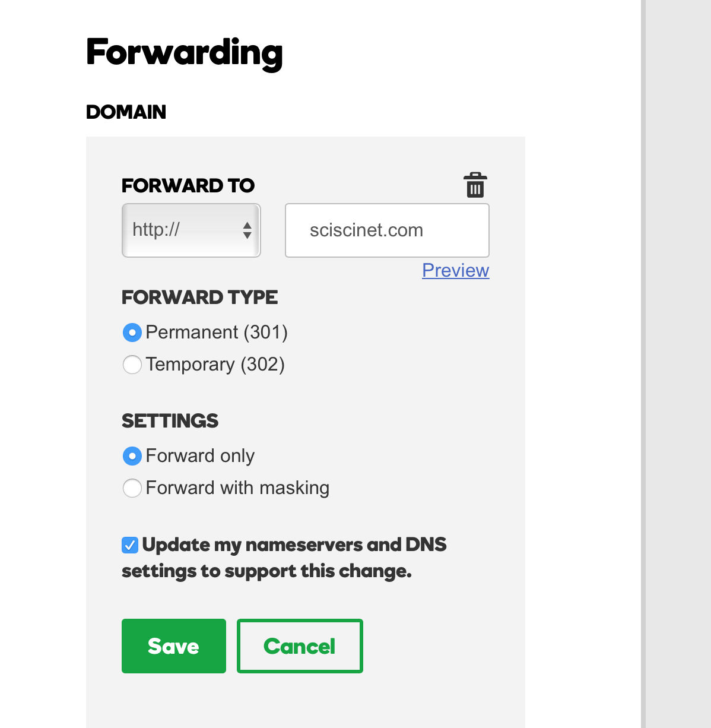The image size is (711, 728).
Task: Select the Permanent (301) radio button
Action: tap(132, 333)
